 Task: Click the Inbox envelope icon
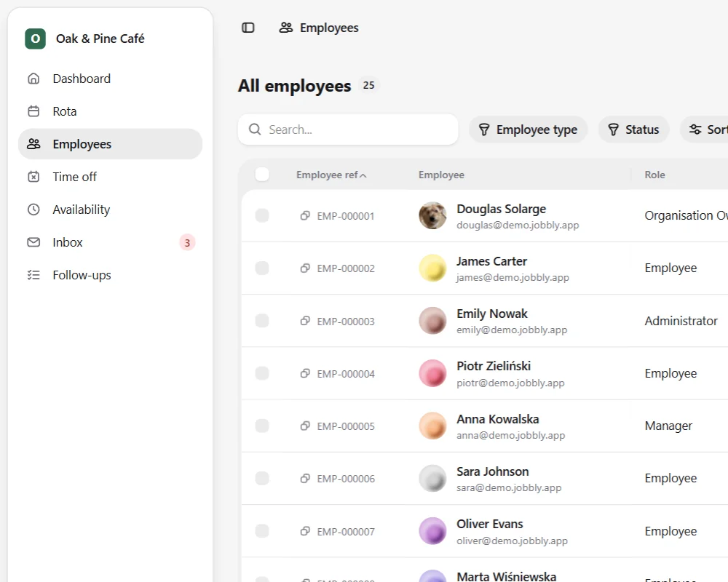(x=33, y=242)
